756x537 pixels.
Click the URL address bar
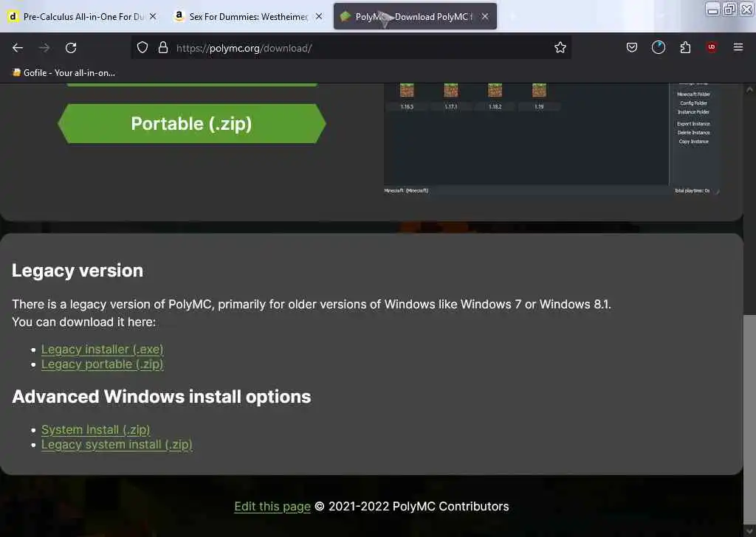(351, 48)
